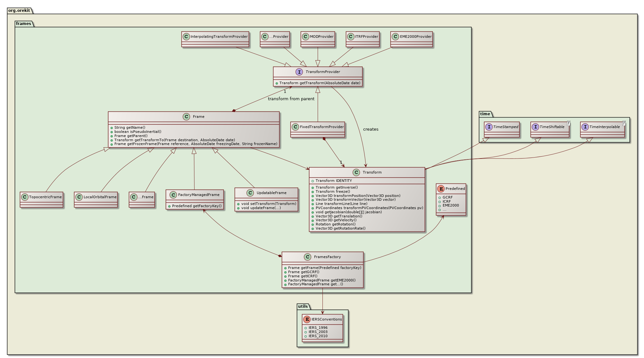Select the time package tab
The height and width of the screenshot is (358, 644).
pos(485,114)
